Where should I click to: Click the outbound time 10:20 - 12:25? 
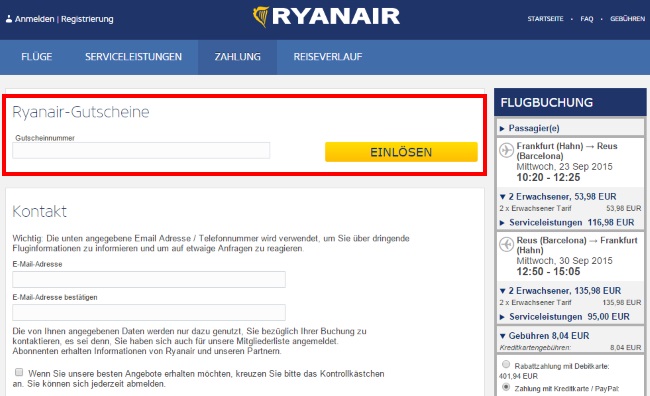click(548, 177)
